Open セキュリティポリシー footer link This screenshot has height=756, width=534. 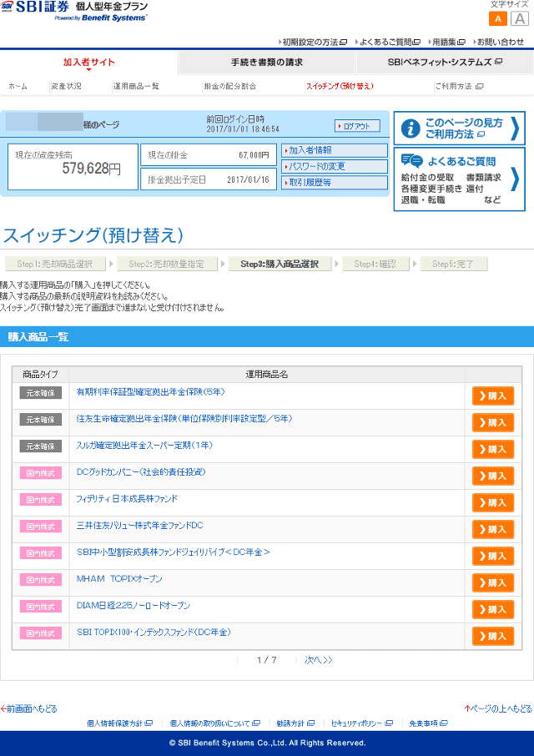click(x=361, y=723)
